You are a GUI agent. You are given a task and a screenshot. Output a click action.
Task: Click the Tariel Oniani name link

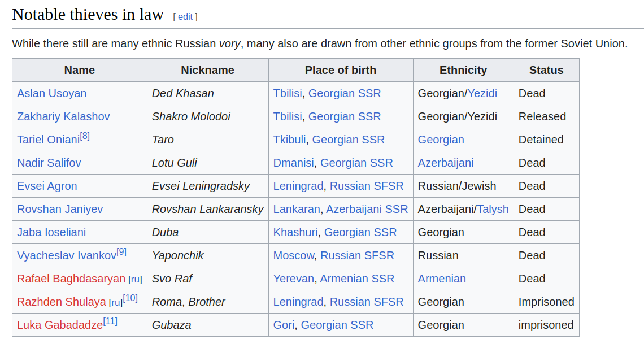[x=48, y=140]
